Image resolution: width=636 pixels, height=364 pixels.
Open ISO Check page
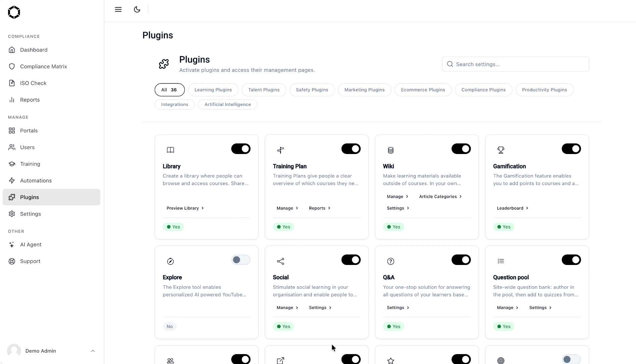pyautogui.click(x=51, y=83)
